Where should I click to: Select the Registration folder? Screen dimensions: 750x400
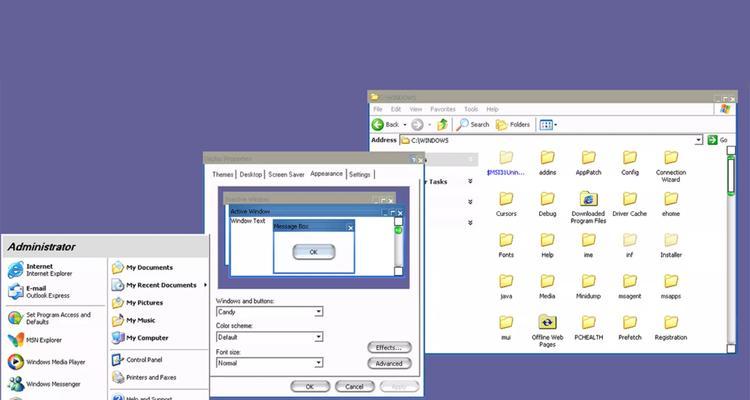point(671,328)
